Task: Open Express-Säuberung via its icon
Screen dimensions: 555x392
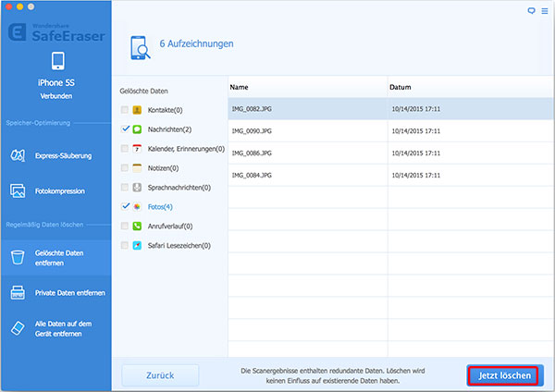Action: tap(18, 155)
